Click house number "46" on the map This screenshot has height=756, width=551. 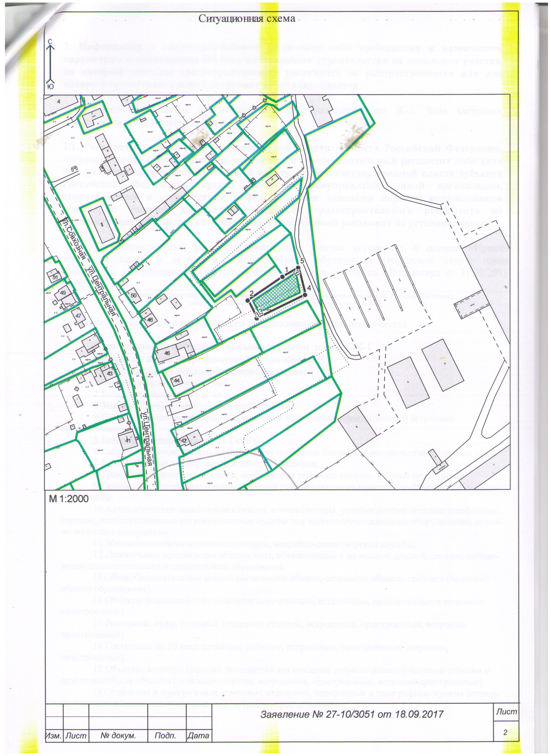(167, 353)
